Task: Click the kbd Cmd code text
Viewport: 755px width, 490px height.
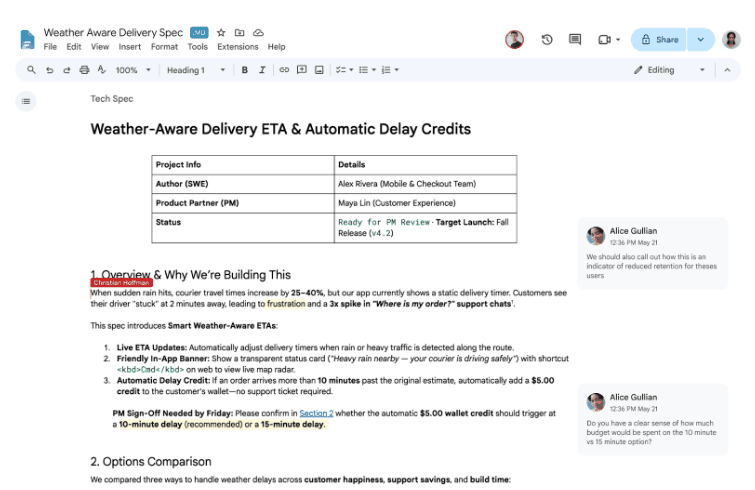Action: [x=150, y=370]
